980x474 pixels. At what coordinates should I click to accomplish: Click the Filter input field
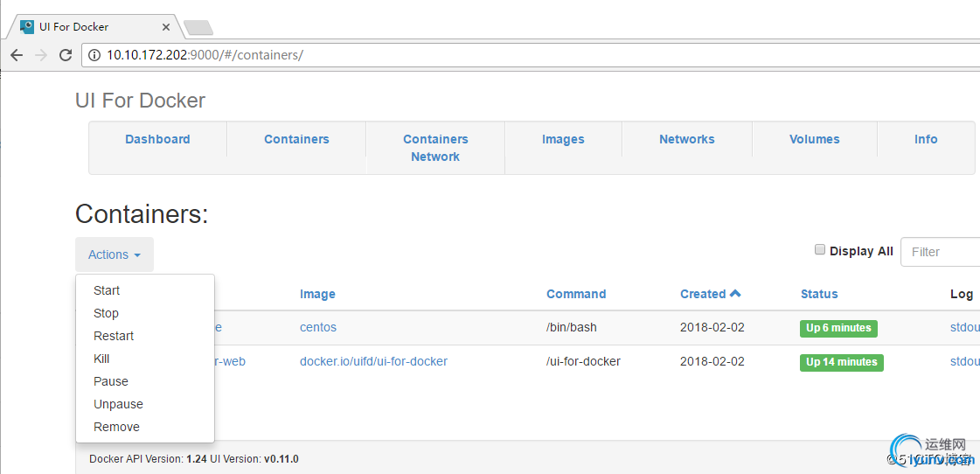pyautogui.click(x=940, y=252)
